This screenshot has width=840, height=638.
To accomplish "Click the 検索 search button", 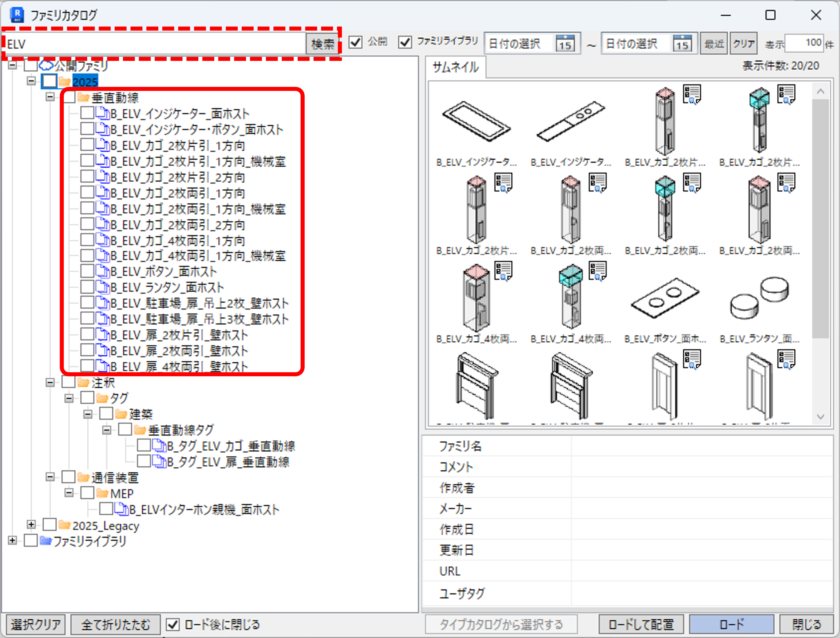I will pos(323,44).
